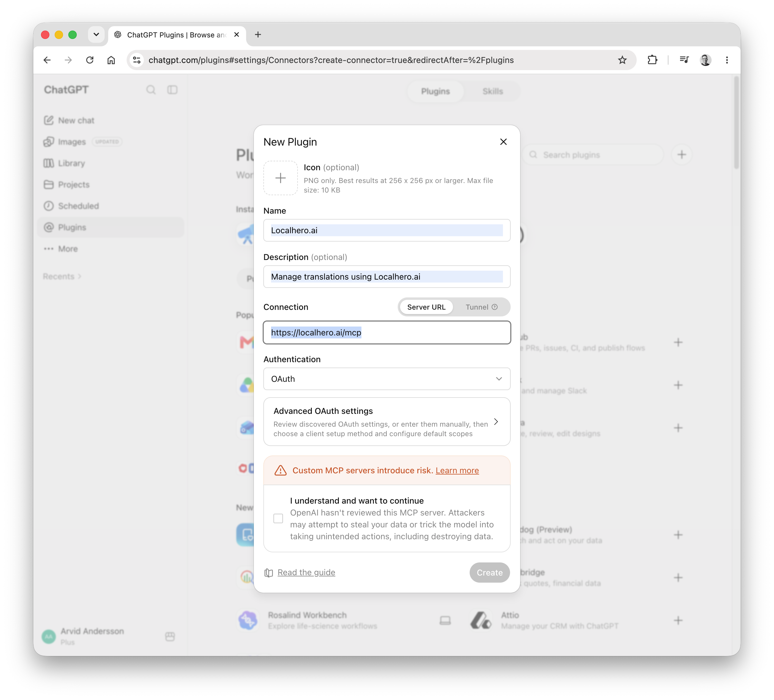This screenshot has height=700, width=774.
Task: Go to browser home page
Action: tap(111, 60)
